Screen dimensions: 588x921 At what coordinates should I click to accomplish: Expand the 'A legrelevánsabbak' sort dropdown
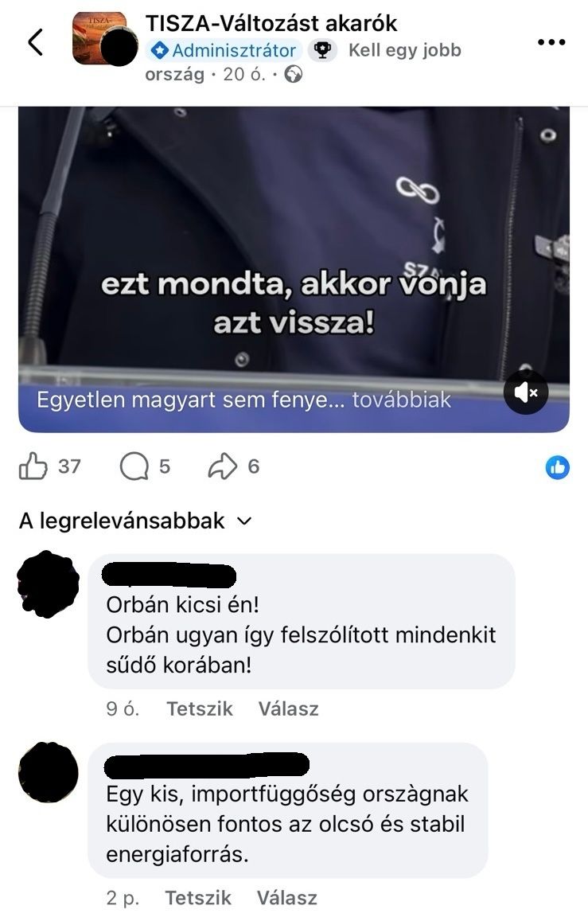[x=135, y=521]
